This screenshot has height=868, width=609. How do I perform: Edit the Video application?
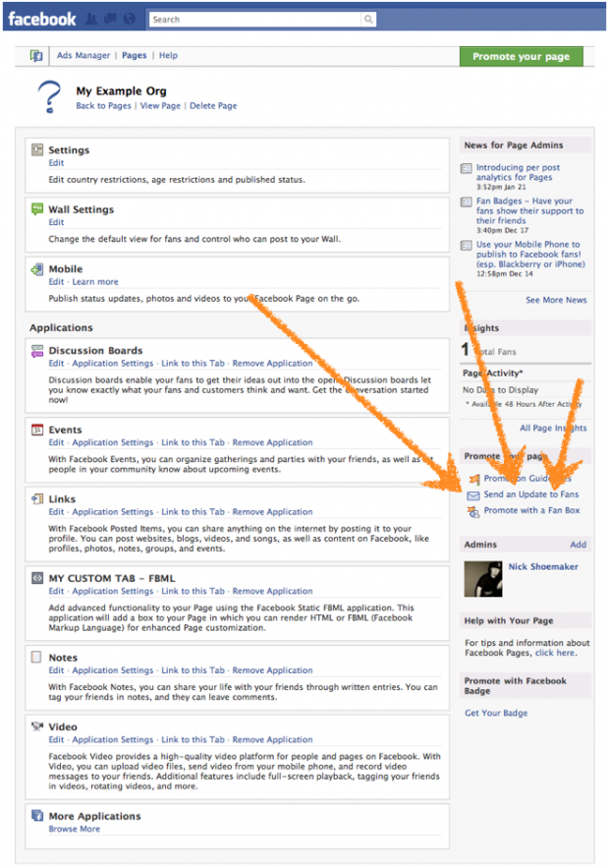[56, 739]
